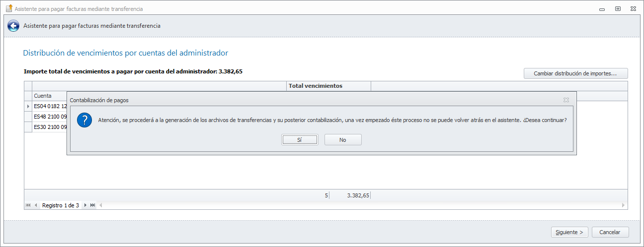Click the blue question mark dialog icon
This screenshot has height=247, width=644.
[x=84, y=120]
